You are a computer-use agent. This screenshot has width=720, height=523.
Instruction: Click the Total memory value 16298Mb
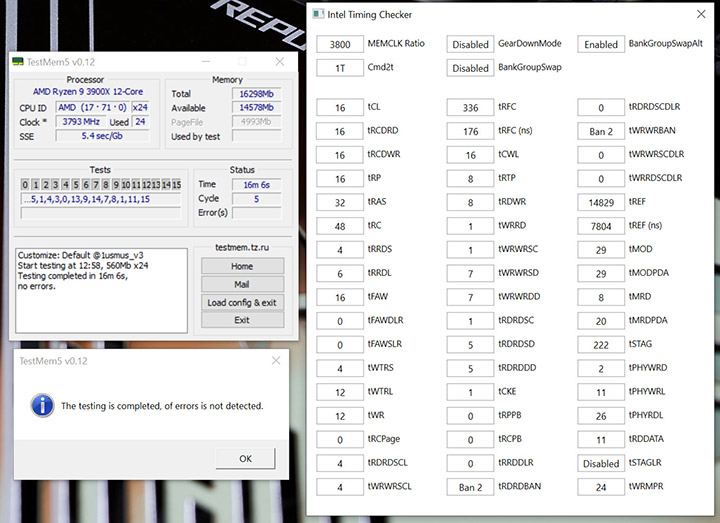256,94
